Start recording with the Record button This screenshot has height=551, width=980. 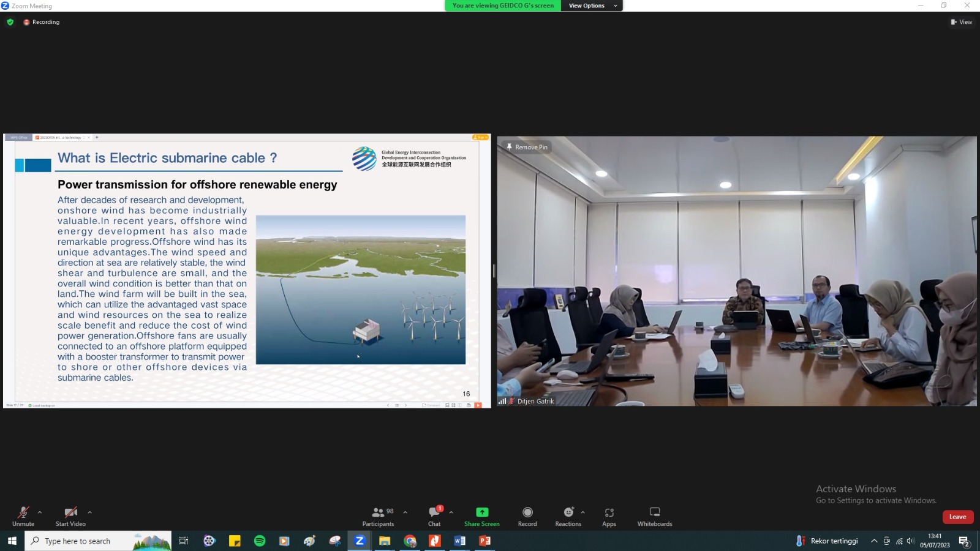[527, 516]
